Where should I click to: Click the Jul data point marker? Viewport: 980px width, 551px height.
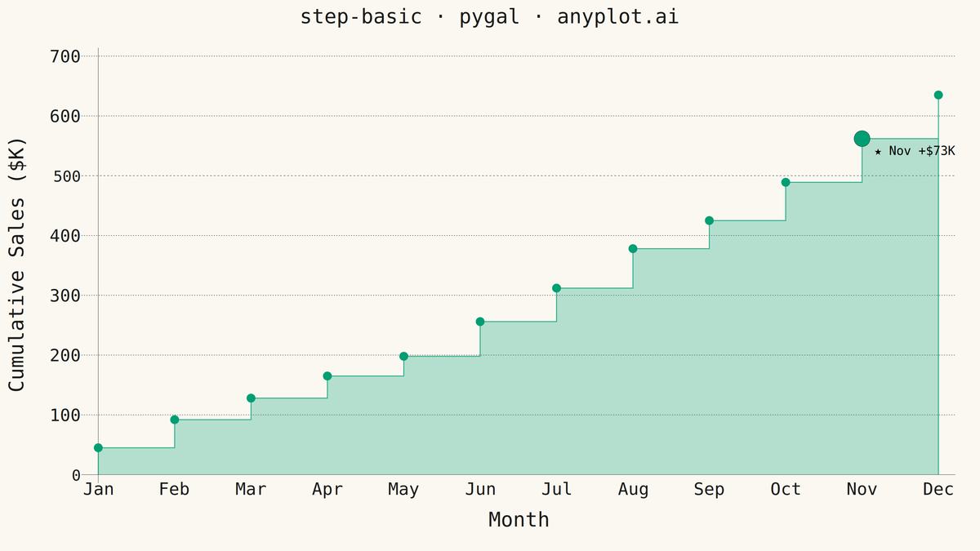point(556,288)
